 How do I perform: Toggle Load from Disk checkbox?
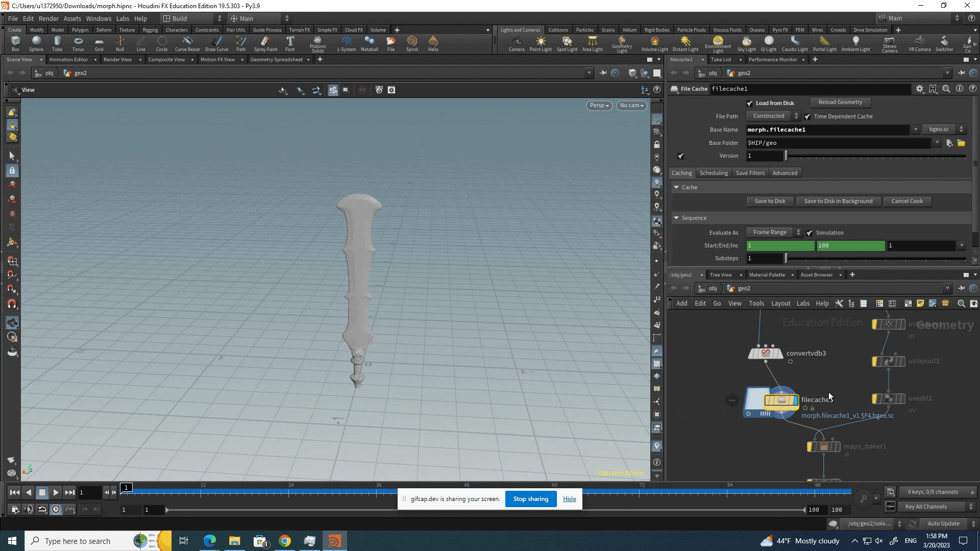(750, 104)
